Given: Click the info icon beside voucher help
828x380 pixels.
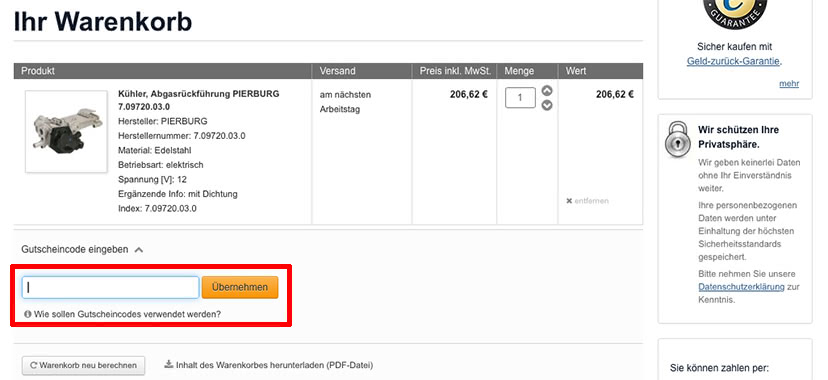Looking at the screenshot, I should click(x=27, y=314).
